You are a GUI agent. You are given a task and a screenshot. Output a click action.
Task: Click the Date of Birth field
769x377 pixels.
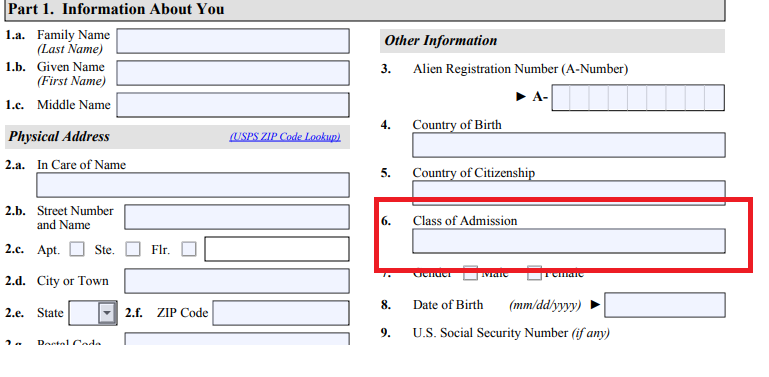[665, 305]
